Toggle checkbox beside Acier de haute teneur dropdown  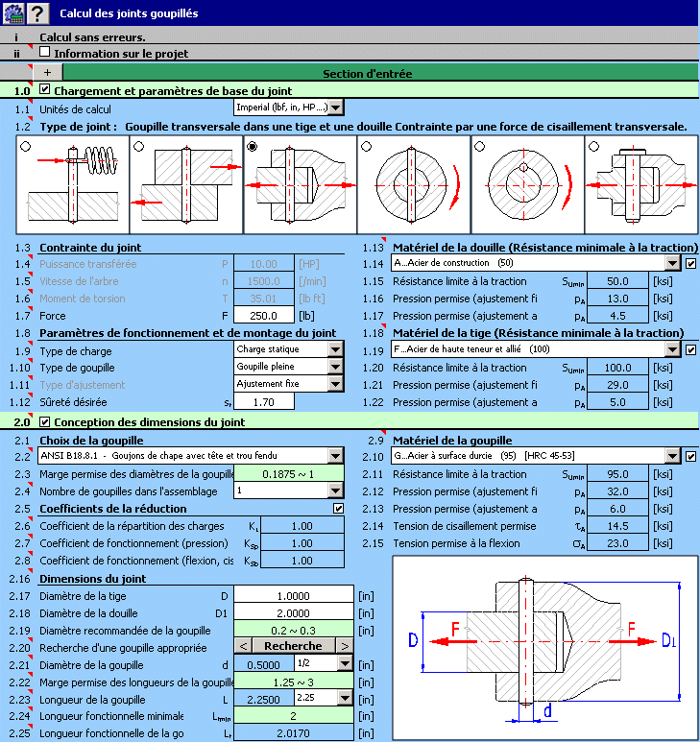[x=691, y=350]
